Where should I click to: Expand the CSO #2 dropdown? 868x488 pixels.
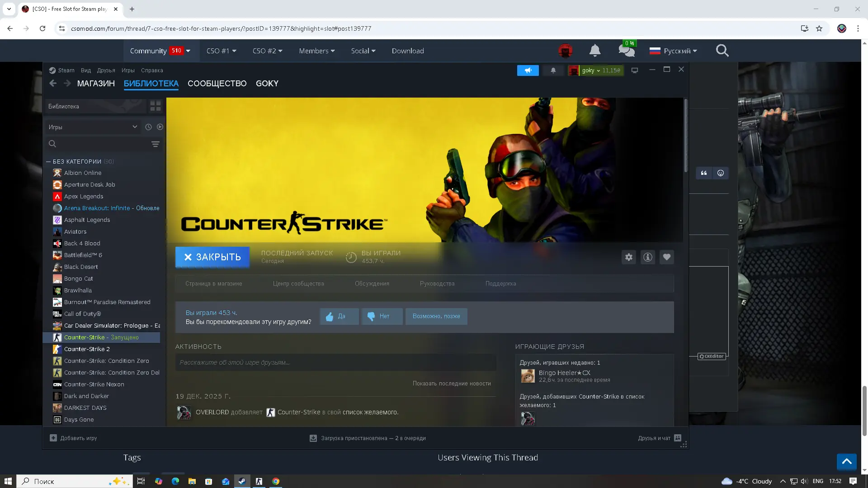pos(268,51)
